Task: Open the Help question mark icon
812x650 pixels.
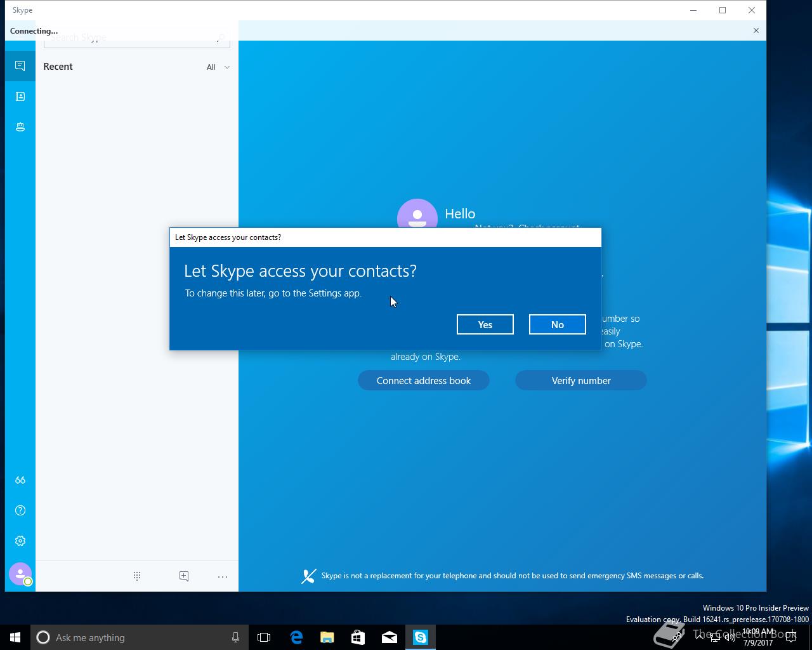Action: click(20, 510)
